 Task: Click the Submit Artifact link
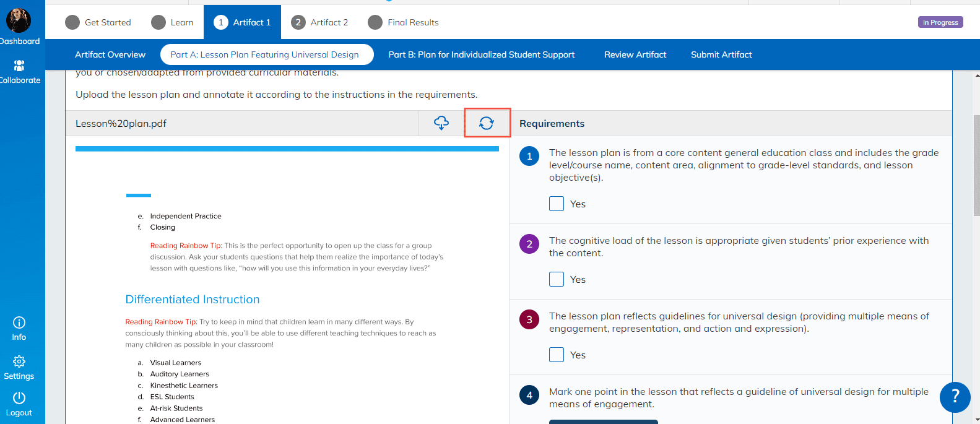[721, 54]
